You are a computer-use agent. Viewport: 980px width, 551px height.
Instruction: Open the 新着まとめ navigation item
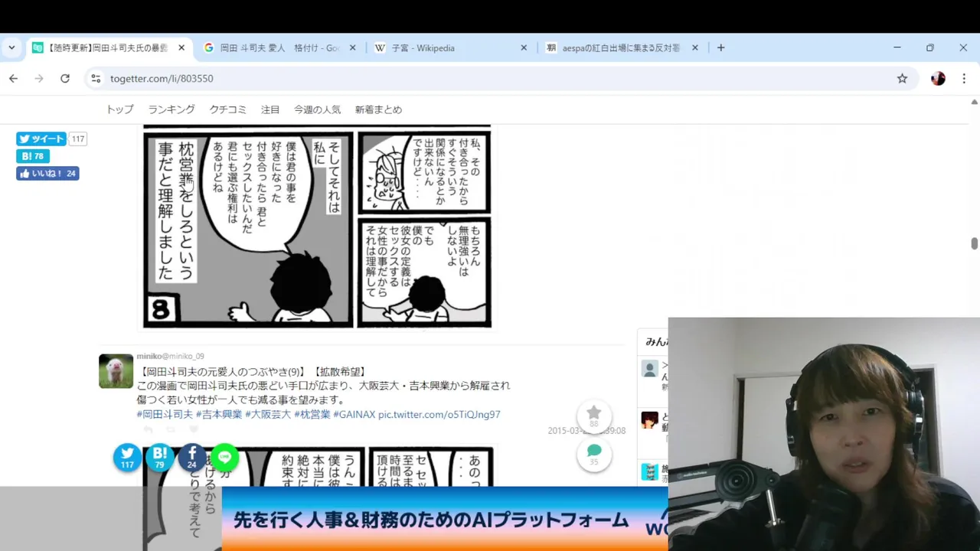coord(378,109)
